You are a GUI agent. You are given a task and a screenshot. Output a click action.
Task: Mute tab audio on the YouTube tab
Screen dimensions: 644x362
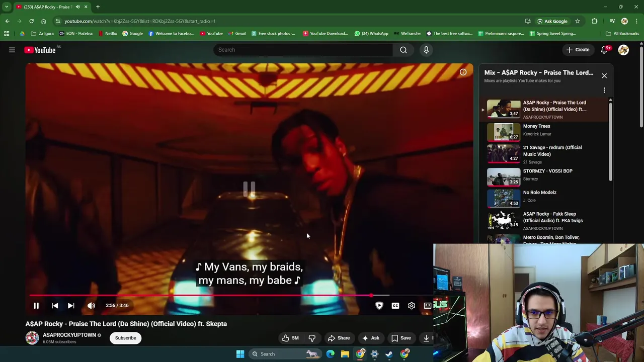click(x=77, y=7)
